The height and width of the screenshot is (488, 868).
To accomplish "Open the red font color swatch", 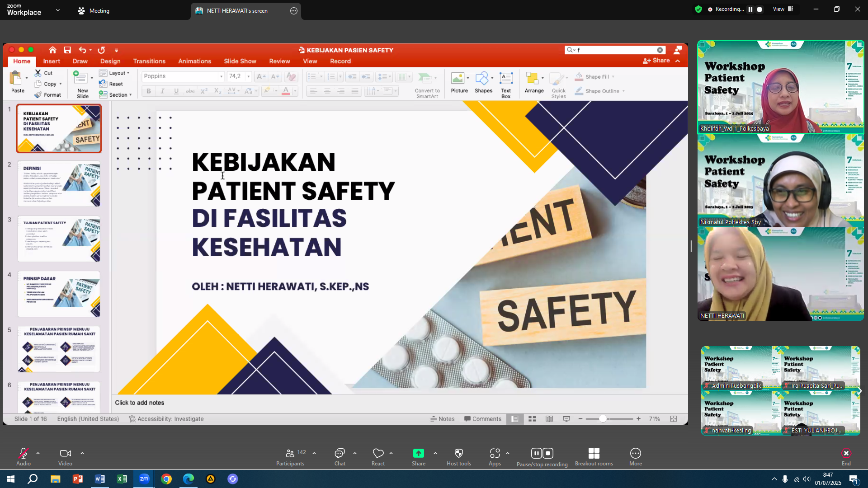I will 286,91.
